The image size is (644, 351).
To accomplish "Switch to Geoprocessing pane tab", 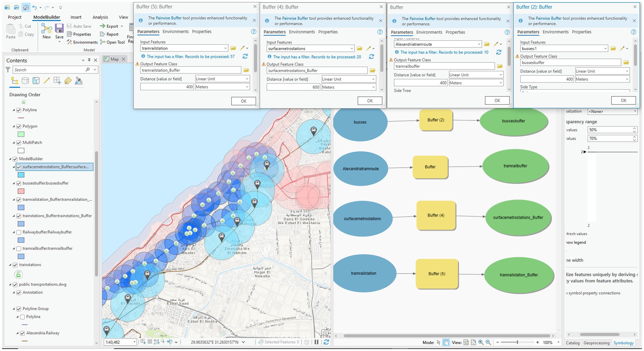I will 596,343.
